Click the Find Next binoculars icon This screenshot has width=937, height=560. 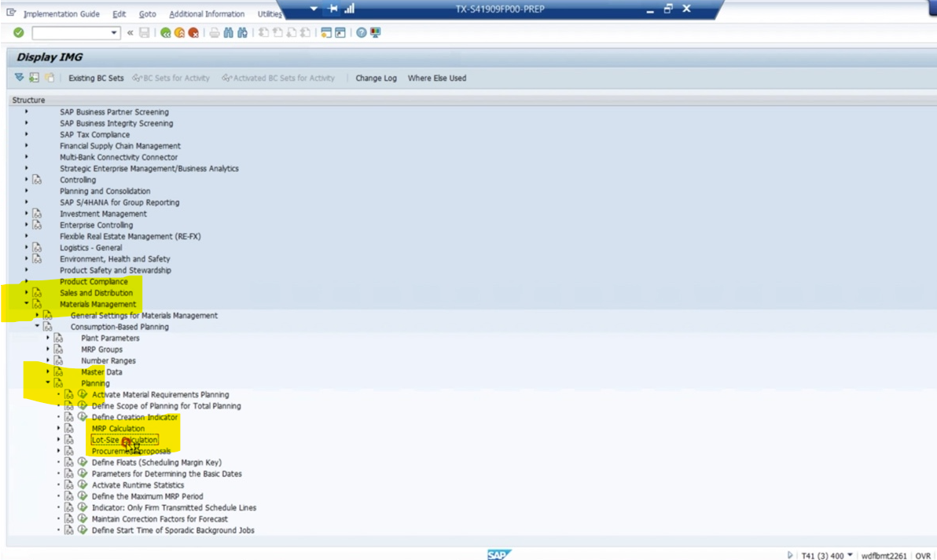242,33
